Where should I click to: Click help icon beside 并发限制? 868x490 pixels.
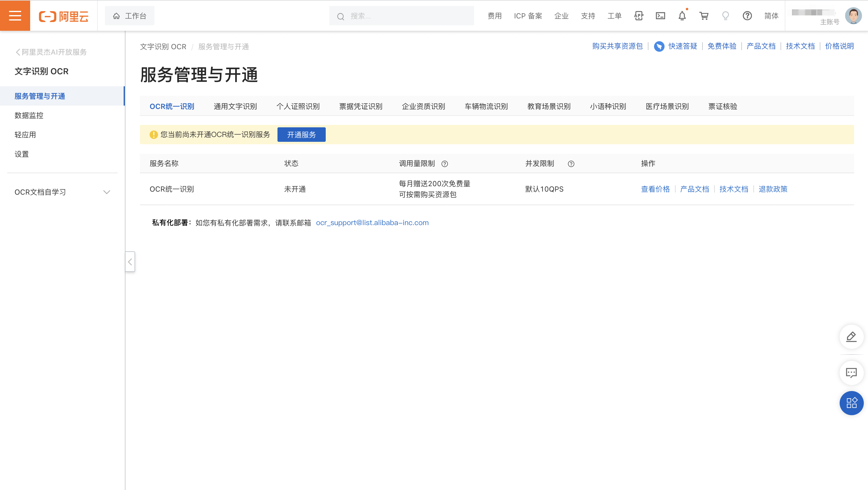point(571,164)
